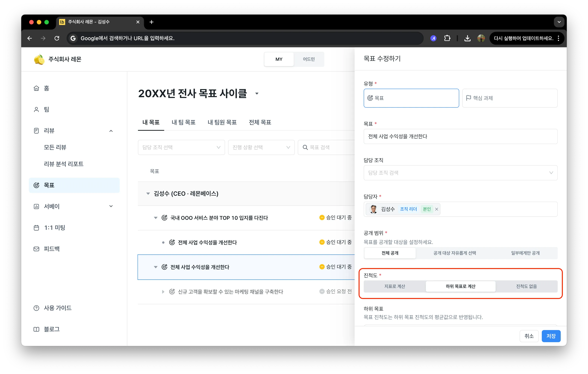Collapse the 김성수 (CEO · 레몬베이스) group

(148, 193)
